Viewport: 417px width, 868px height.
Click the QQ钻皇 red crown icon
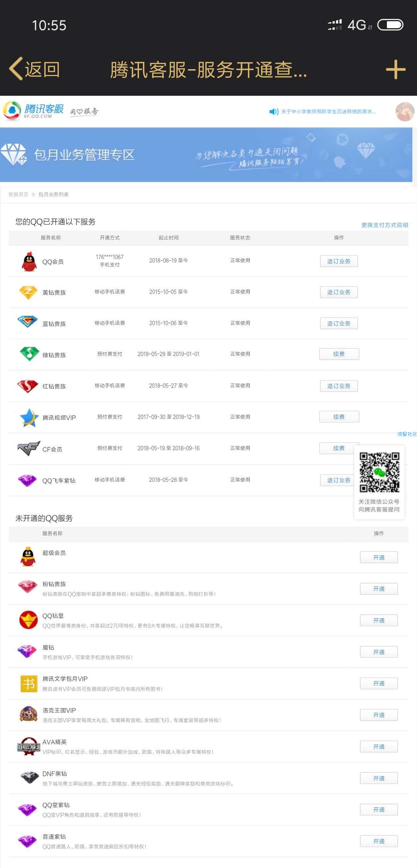pyautogui.click(x=29, y=620)
